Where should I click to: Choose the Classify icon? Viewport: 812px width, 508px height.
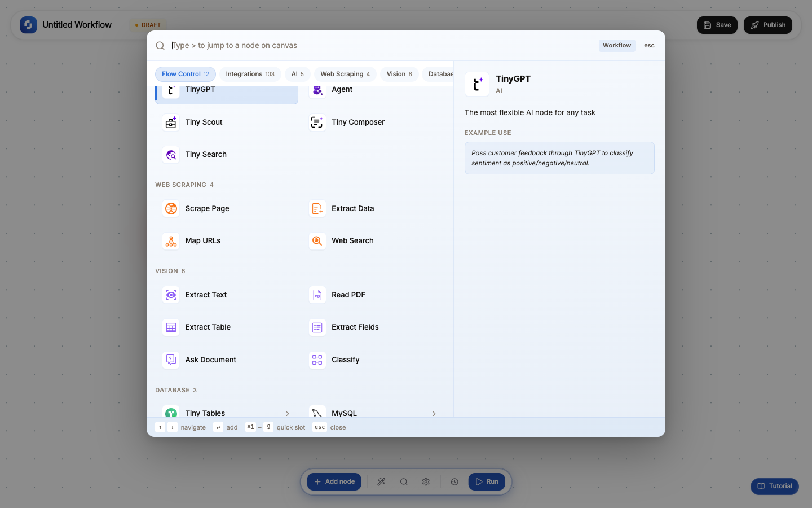[317, 360]
